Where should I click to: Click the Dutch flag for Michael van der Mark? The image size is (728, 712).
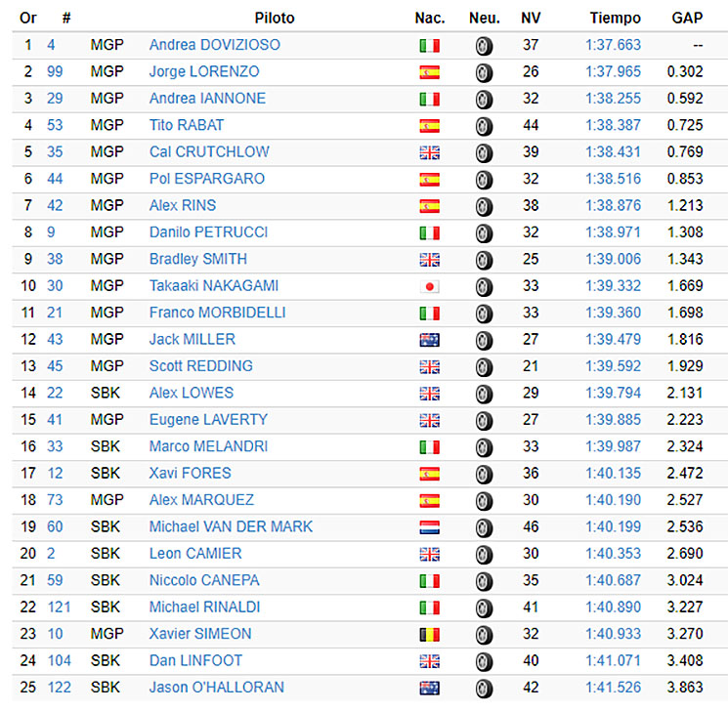click(x=429, y=527)
